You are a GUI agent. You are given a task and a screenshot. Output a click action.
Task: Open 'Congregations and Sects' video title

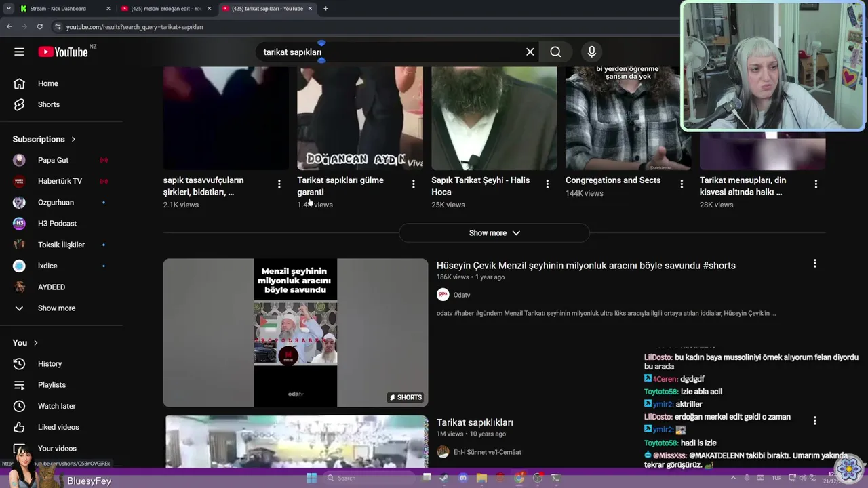(613, 180)
